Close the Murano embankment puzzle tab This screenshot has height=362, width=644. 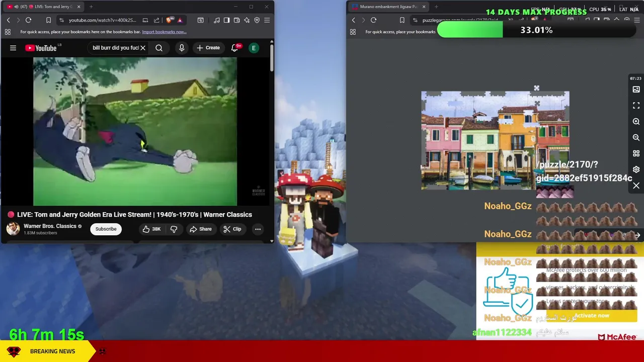pyautogui.click(x=424, y=7)
